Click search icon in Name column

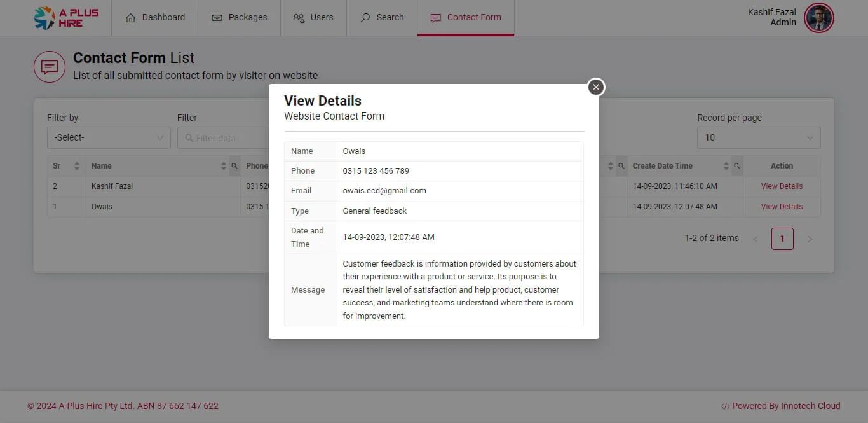pyautogui.click(x=234, y=166)
